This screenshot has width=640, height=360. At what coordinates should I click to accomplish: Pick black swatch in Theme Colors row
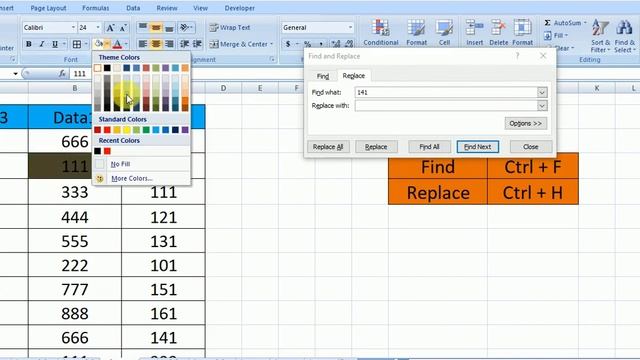107,68
